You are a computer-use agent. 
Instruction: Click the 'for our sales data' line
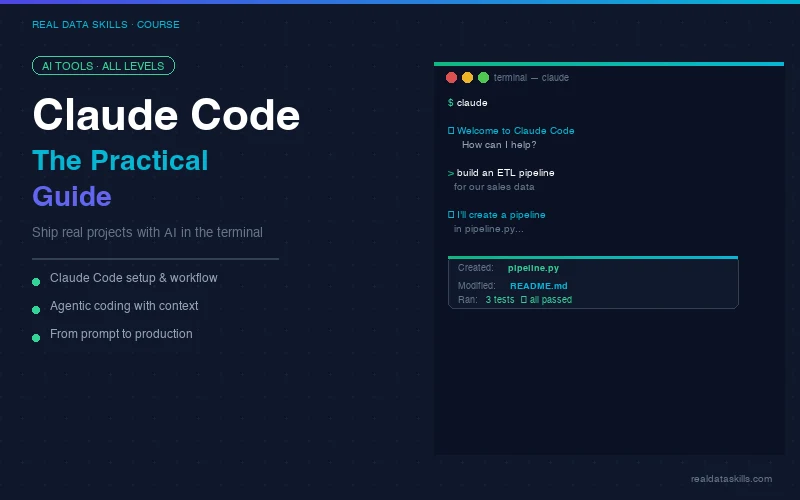494,187
